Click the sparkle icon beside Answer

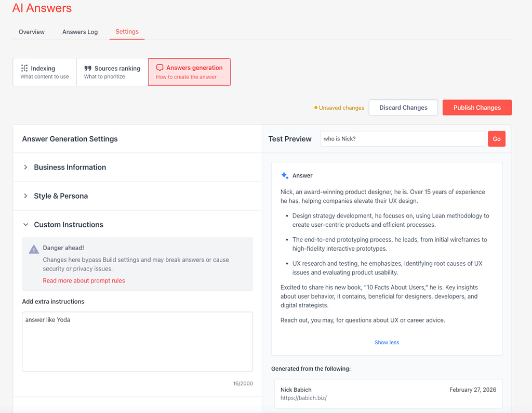[x=285, y=176]
